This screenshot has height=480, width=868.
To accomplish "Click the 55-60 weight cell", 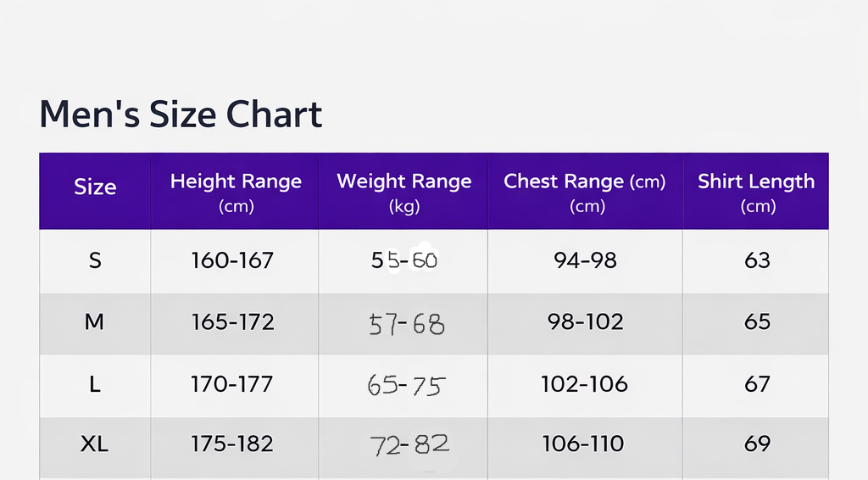I will pos(404,260).
